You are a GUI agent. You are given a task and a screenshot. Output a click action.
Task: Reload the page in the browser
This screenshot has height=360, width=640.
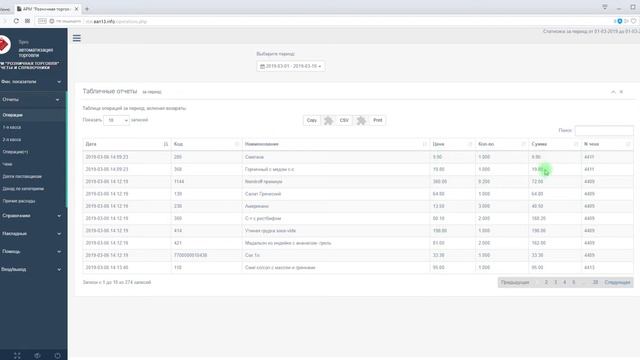[16, 21]
